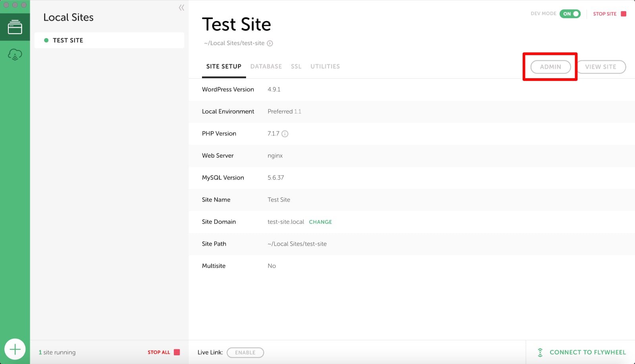Click the Site Path label
Screen dimensions: 635x364
[214, 244]
